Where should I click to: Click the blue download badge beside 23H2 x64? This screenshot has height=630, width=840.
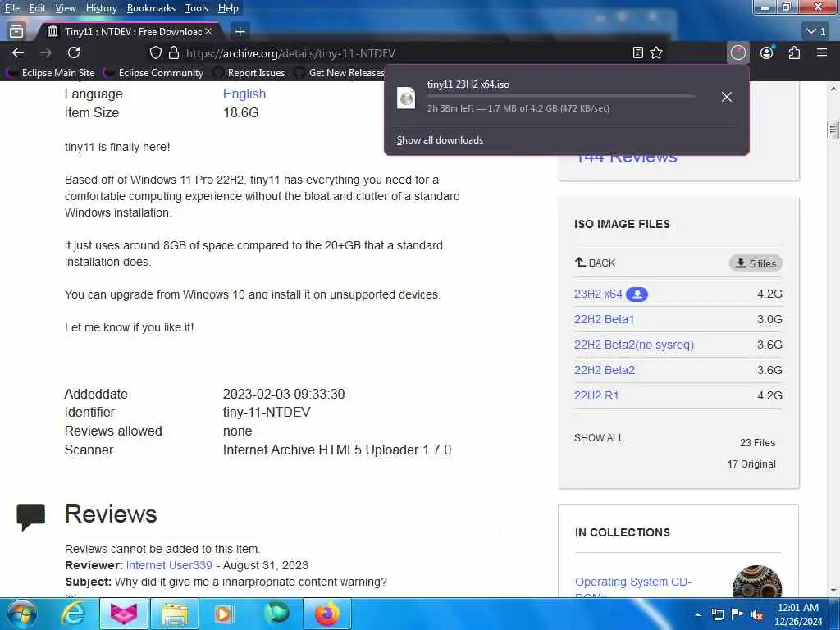point(637,294)
